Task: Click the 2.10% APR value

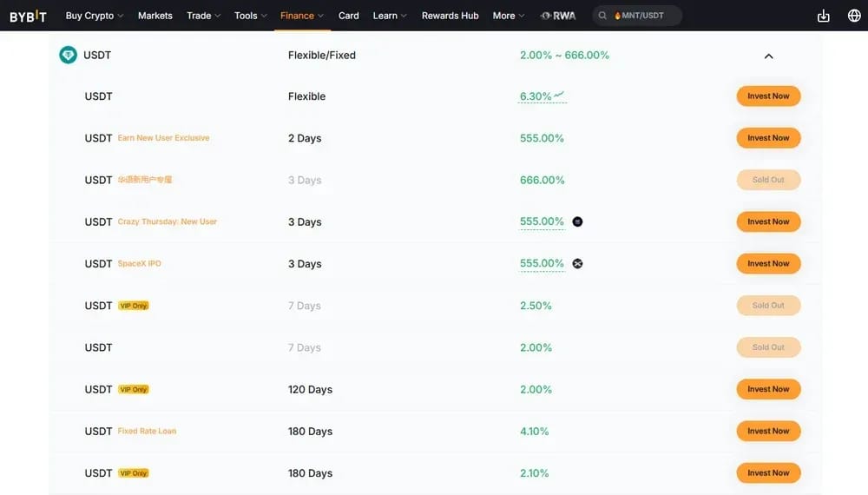Action: [534, 473]
